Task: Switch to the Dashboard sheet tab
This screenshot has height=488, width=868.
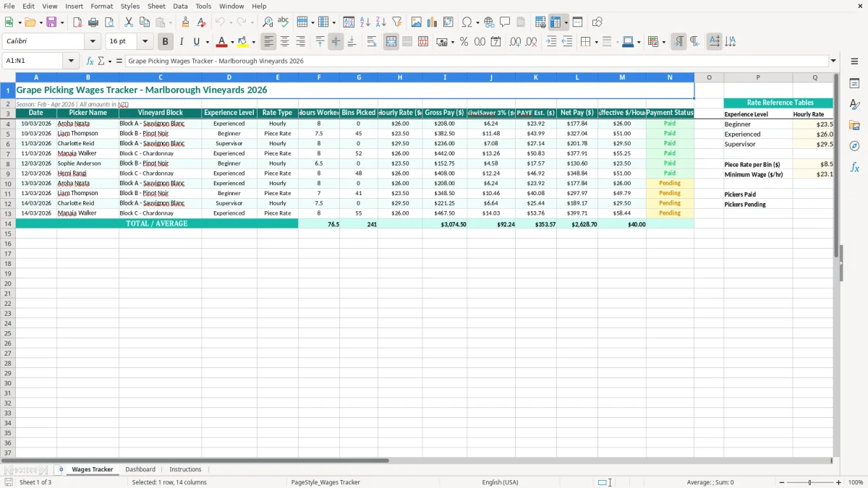Action: [140, 469]
